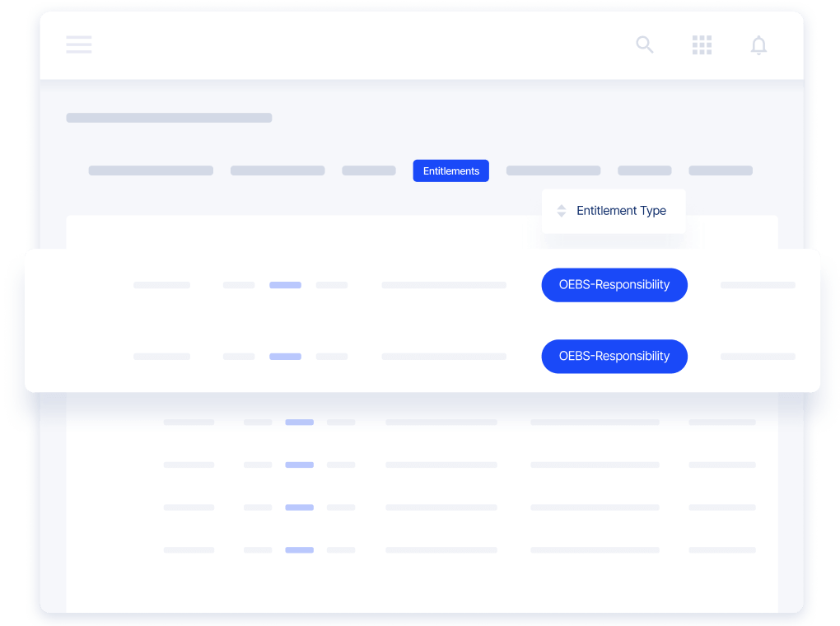Open the navigation hamburger menu
Viewport: 840px width, 626px height.
[79, 44]
